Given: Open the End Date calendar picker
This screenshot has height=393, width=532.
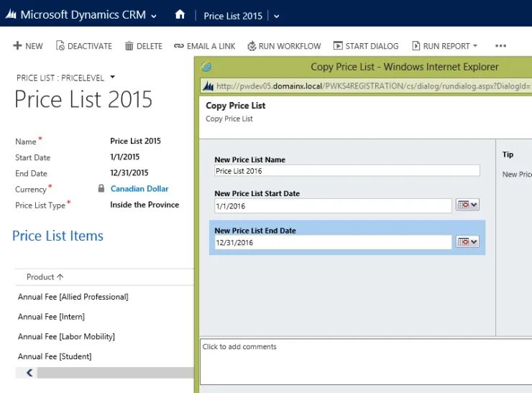Looking at the screenshot, I should [x=467, y=242].
